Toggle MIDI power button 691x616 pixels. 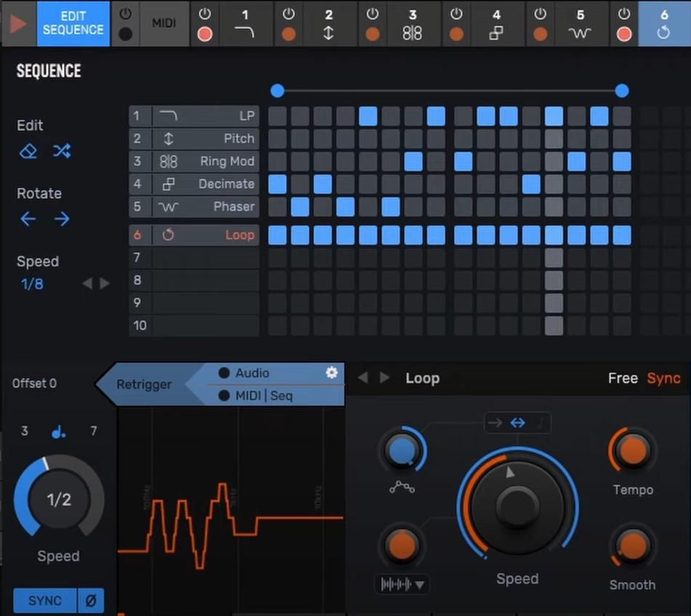pos(125,14)
